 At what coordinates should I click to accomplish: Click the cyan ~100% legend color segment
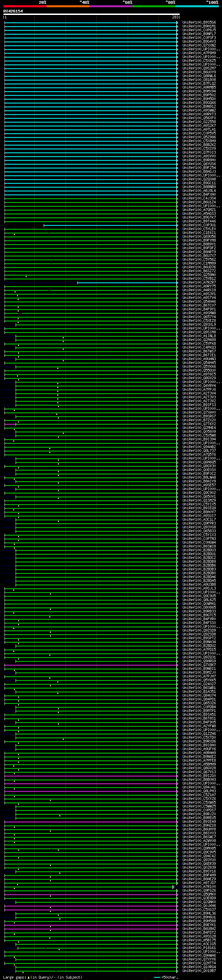click(x=197, y=6)
